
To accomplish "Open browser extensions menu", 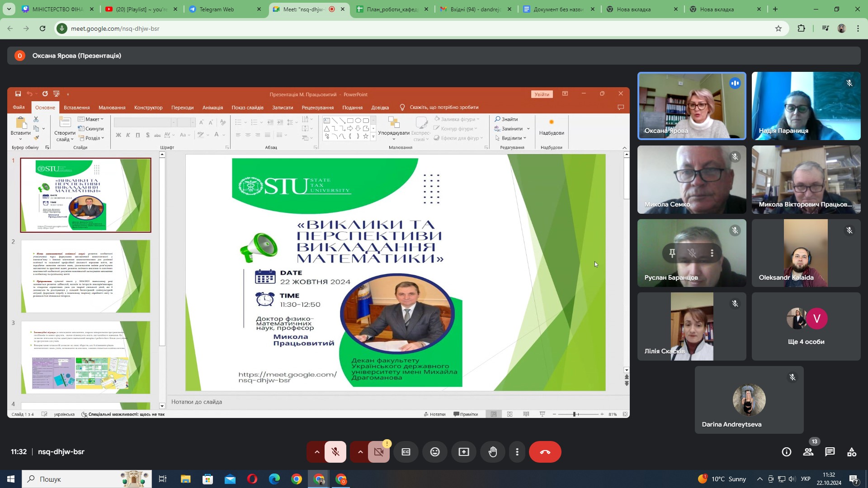I will (801, 28).
